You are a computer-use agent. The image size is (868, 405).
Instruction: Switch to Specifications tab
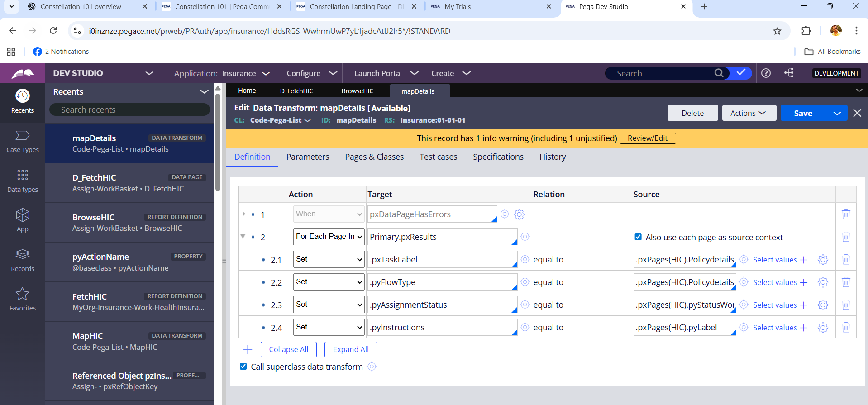pos(498,157)
